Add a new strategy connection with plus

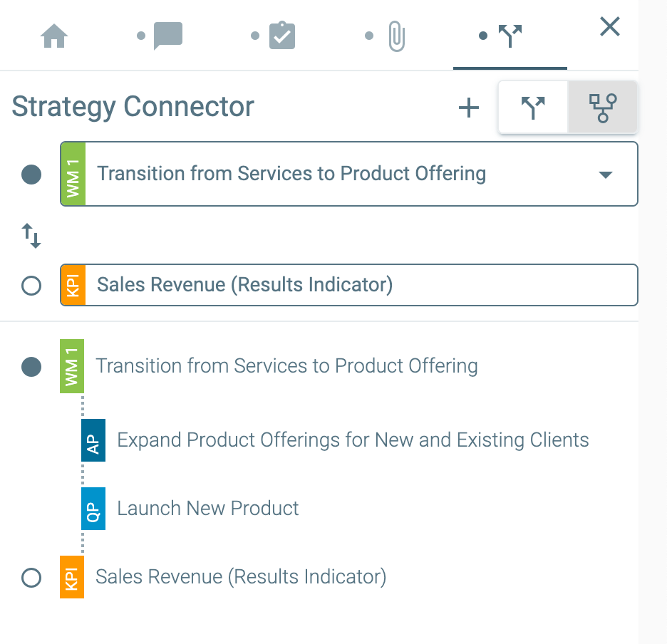pyautogui.click(x=469, y=108)
